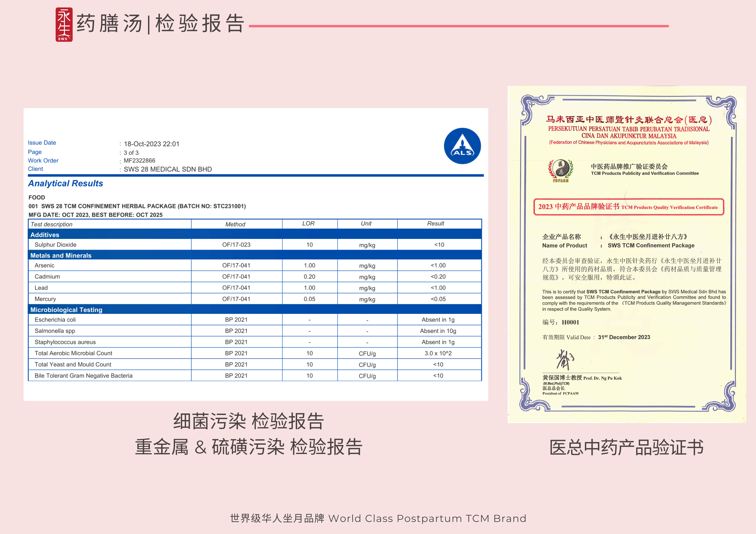Click the Mercury result '<0.05'
Viewport: 756px width, 534px height.
(x=438, y=299)
